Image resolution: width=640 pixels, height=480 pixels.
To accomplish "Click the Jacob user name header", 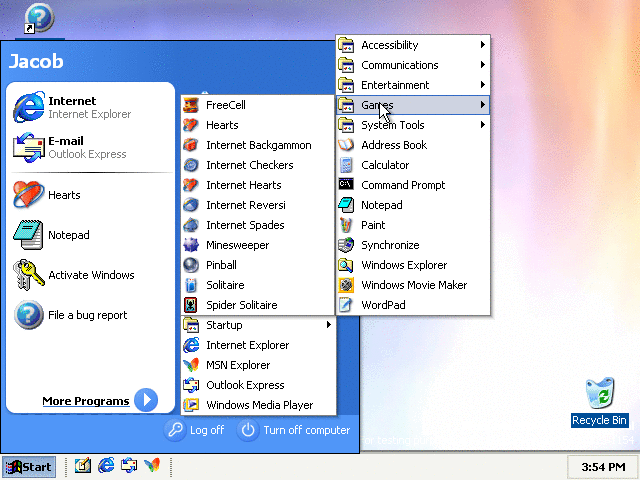I will [36, 61].
